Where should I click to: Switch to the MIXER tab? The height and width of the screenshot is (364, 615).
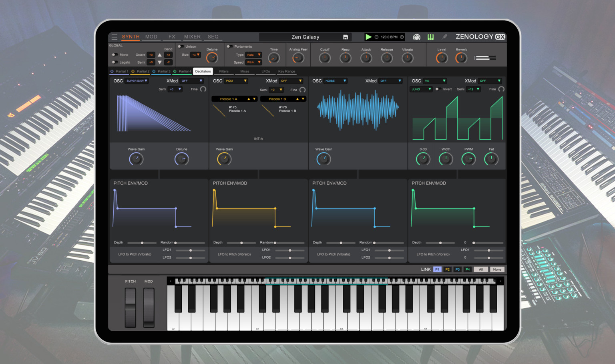click(192, 37)
